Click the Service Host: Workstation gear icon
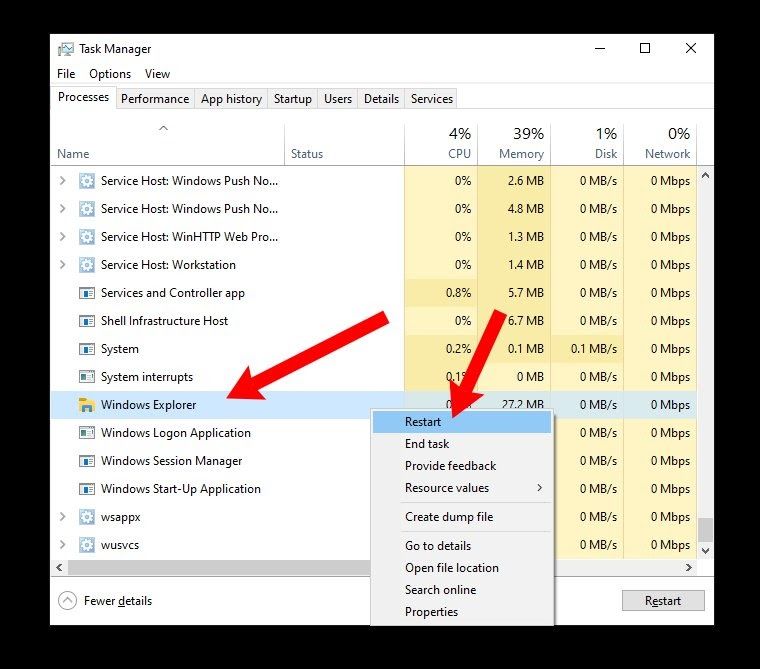 (x=86, y=265)
